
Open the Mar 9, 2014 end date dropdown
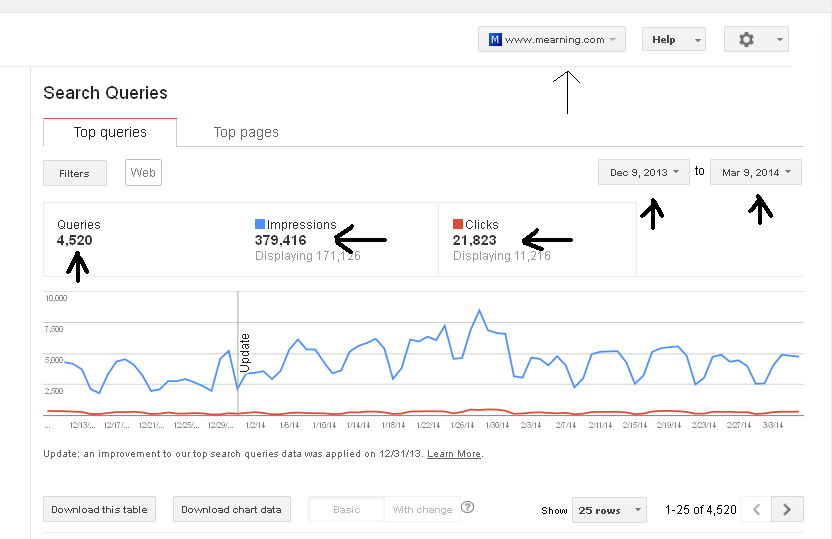tap(756, 172)
